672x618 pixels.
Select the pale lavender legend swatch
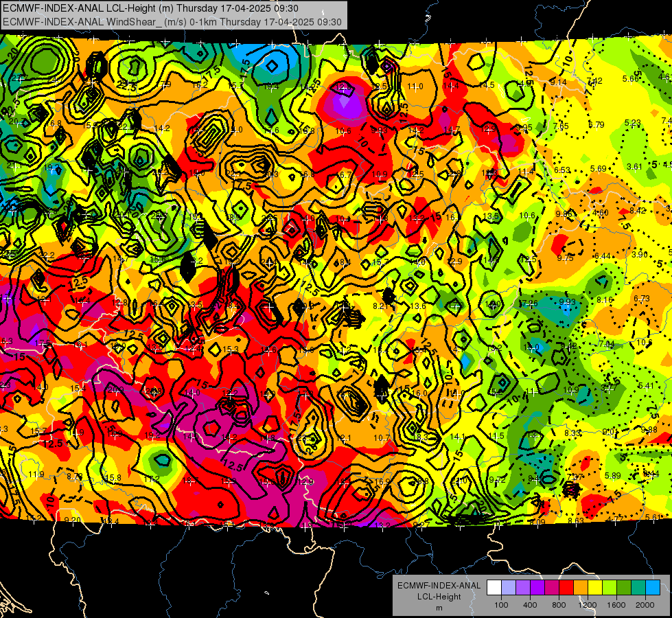click(x=508, y=588)
